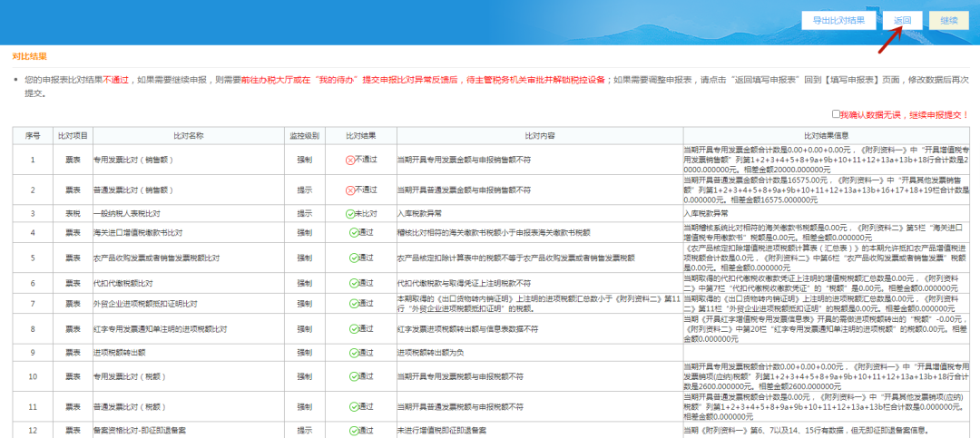Click content text 代扣代缴税款与取得凭证上注明税款不符

464,283
